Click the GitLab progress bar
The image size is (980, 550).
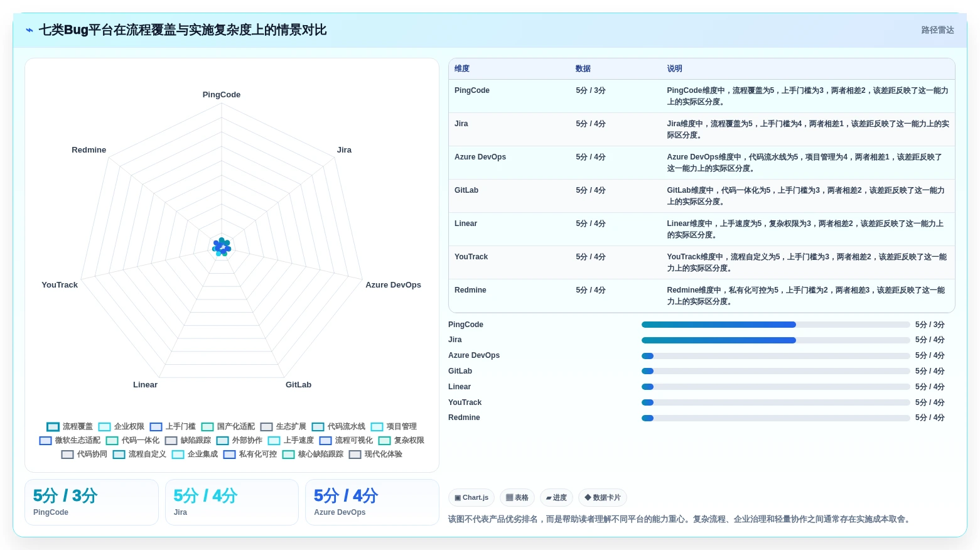775,371
